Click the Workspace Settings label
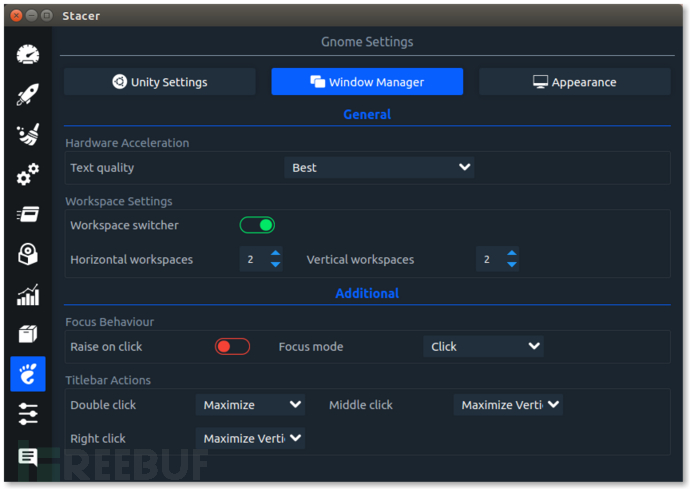The image size is (690, 489). pyautogui.click(x=119, y=201)
